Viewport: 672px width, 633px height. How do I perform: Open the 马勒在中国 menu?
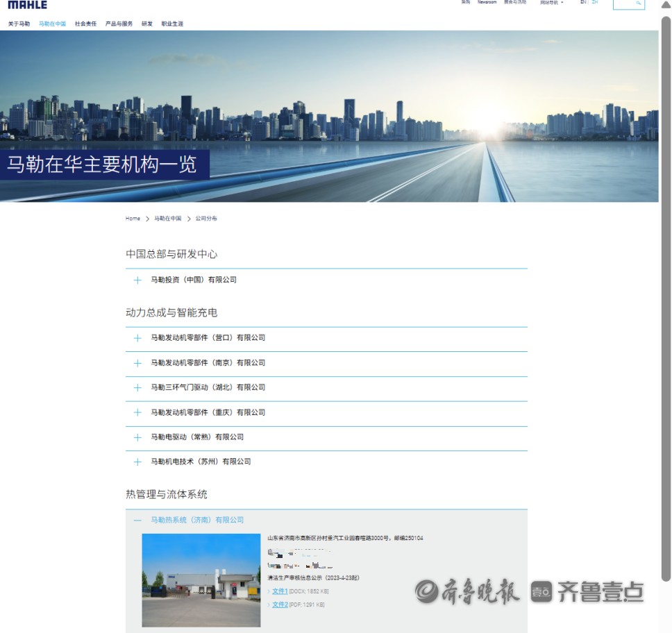coord(52,24)
